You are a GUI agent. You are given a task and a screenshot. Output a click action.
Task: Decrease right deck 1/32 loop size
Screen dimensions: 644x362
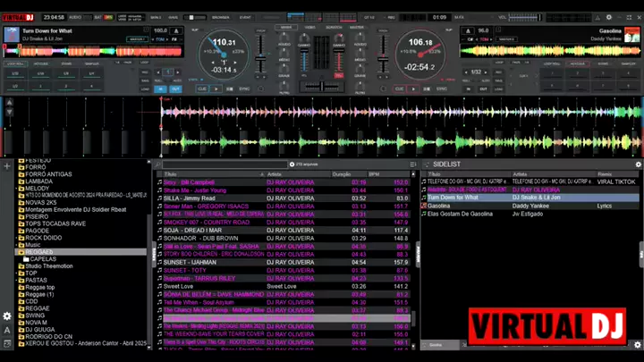[466, 72]
